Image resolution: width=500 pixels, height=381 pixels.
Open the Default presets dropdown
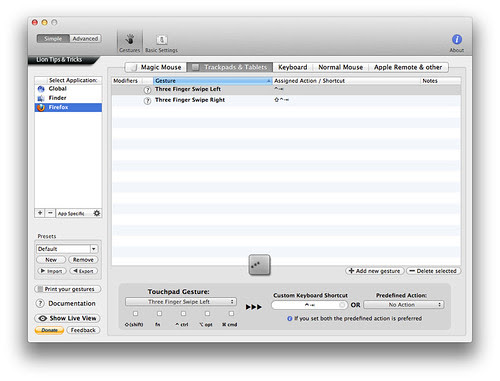click(x=67, y=249)
